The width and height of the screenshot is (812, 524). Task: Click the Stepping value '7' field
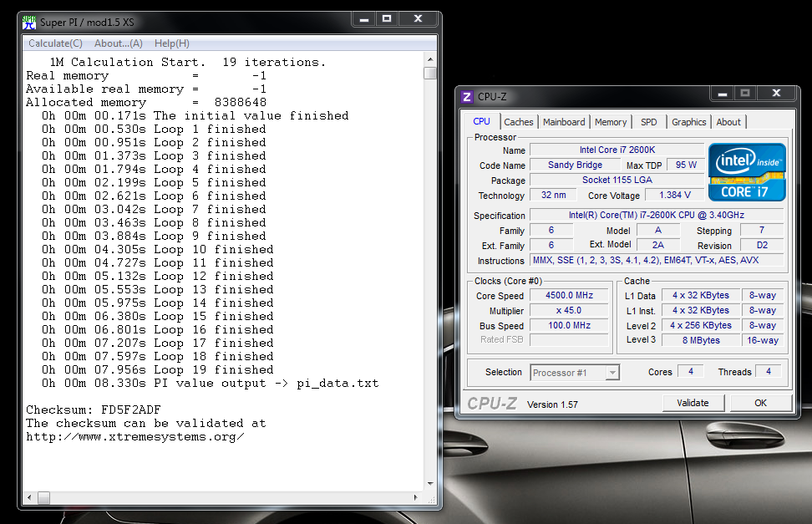(x=762, y=230)
